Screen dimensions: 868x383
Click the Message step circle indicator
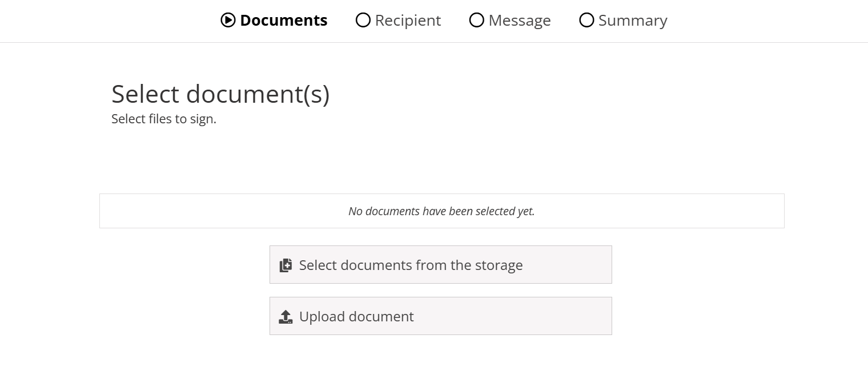click(476, 21)
